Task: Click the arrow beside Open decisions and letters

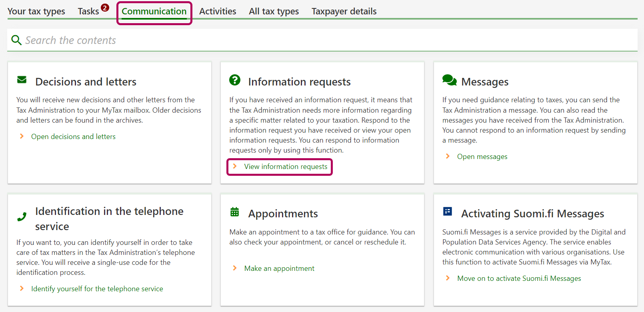Action: pyautogui.click(x=22, y=137)
